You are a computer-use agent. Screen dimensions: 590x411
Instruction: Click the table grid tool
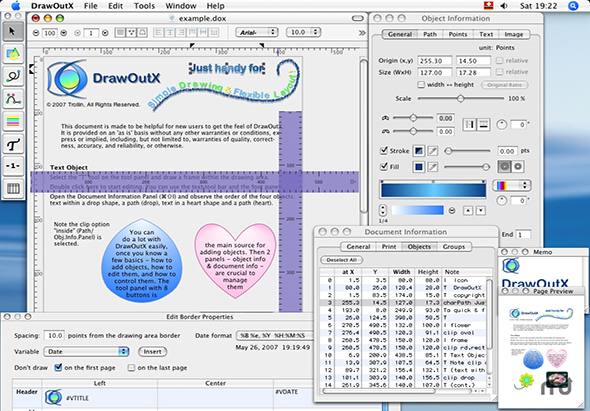[13, 188]
